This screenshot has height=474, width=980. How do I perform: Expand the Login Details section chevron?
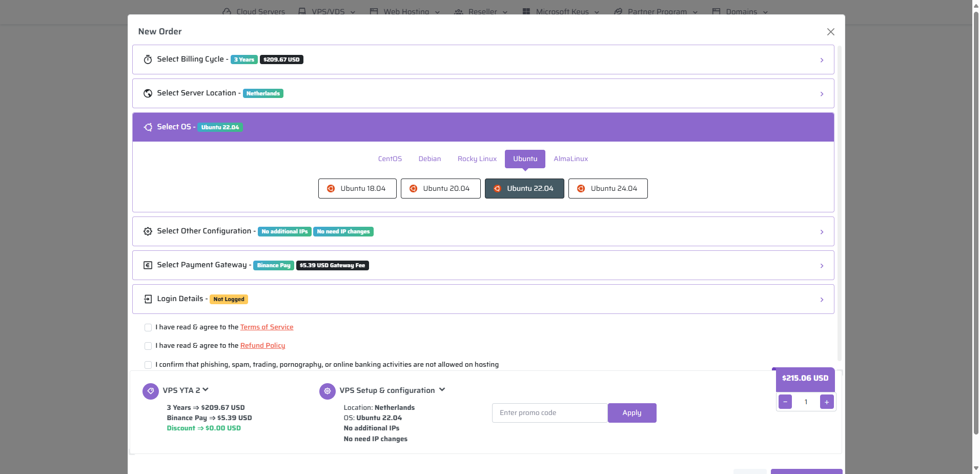[822, 300]
